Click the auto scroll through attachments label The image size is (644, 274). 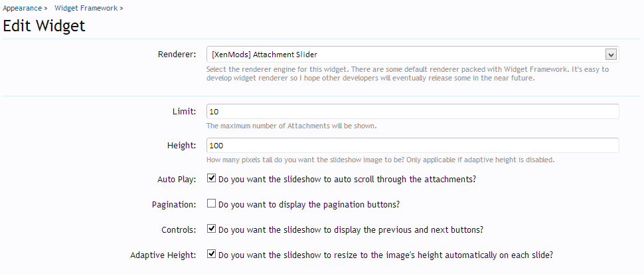tap(347, 180)
